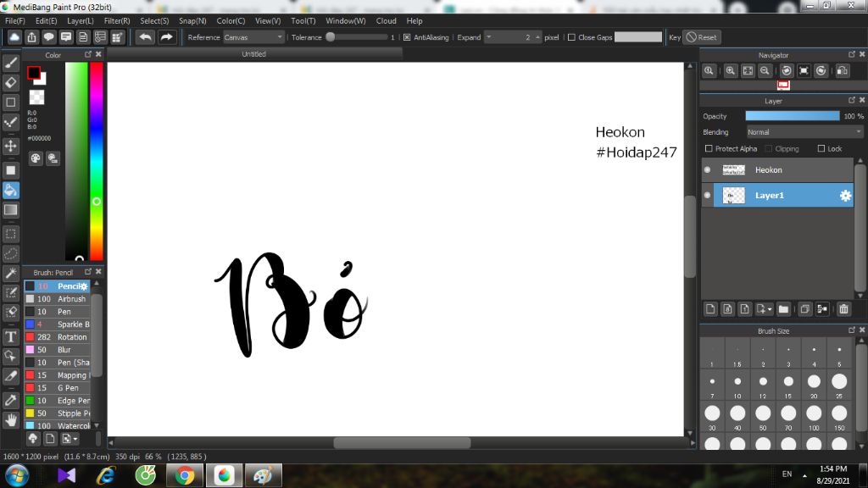
Task: Select the Move tool
Action: tap(10, 146)
